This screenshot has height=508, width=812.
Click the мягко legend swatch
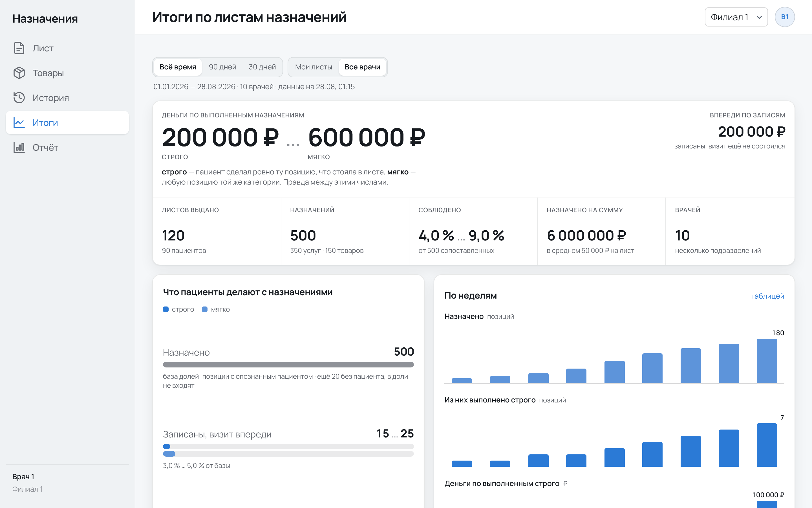[x=204, y=309]
